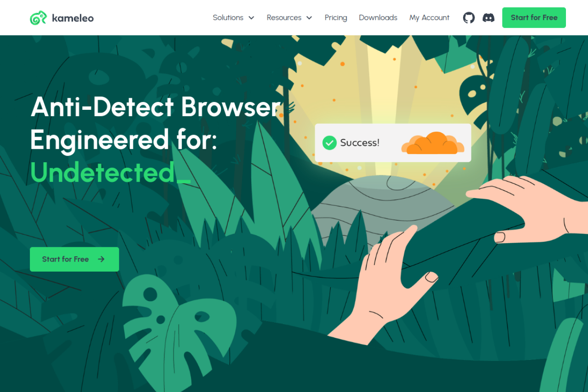Screen dimensions: 588x392
Task: Click the green Undetected_ animated text
Action: [x=110, y=173]
